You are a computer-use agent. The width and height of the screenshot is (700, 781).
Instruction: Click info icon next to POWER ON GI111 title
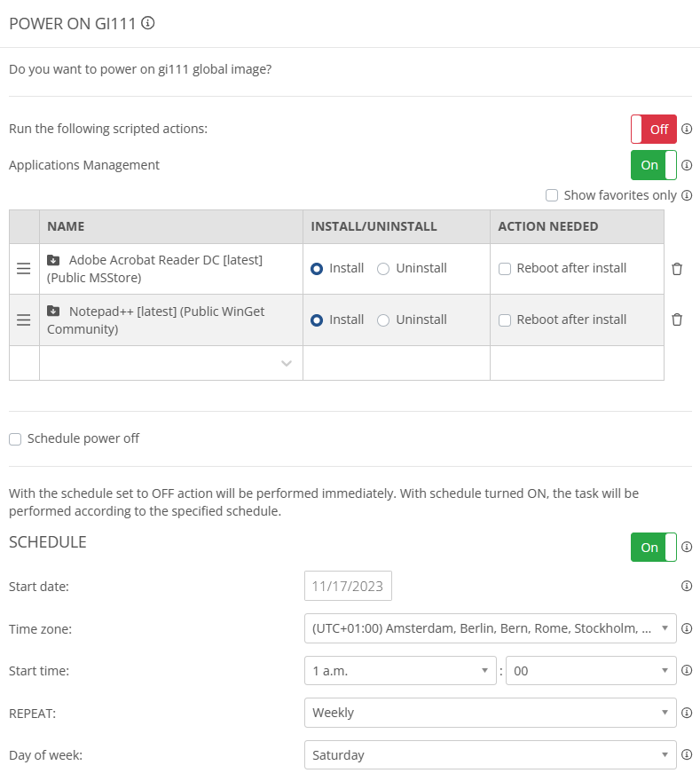tap(148, 23)
